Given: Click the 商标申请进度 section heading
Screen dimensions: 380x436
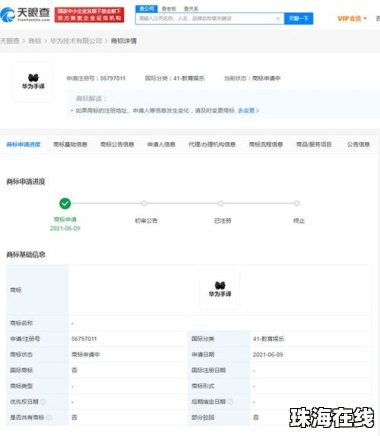Looking at the screenshot, I should (x=26, y=182).
